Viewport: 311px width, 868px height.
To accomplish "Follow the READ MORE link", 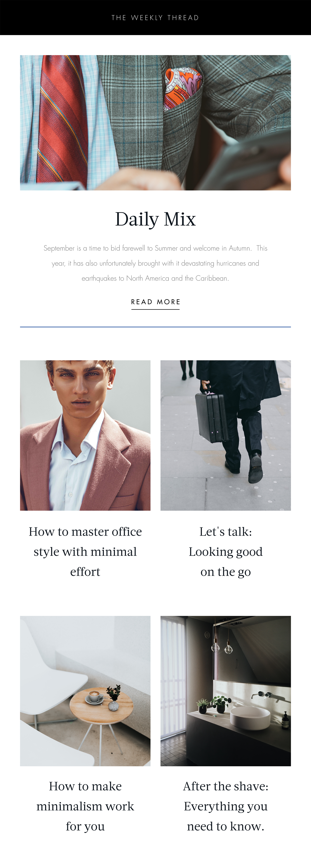I will (x=155, y=302).
